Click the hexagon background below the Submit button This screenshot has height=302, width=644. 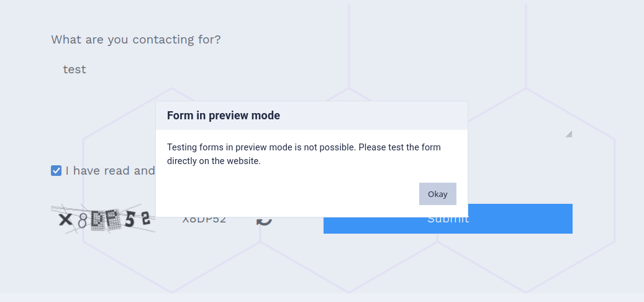[448, 263]
